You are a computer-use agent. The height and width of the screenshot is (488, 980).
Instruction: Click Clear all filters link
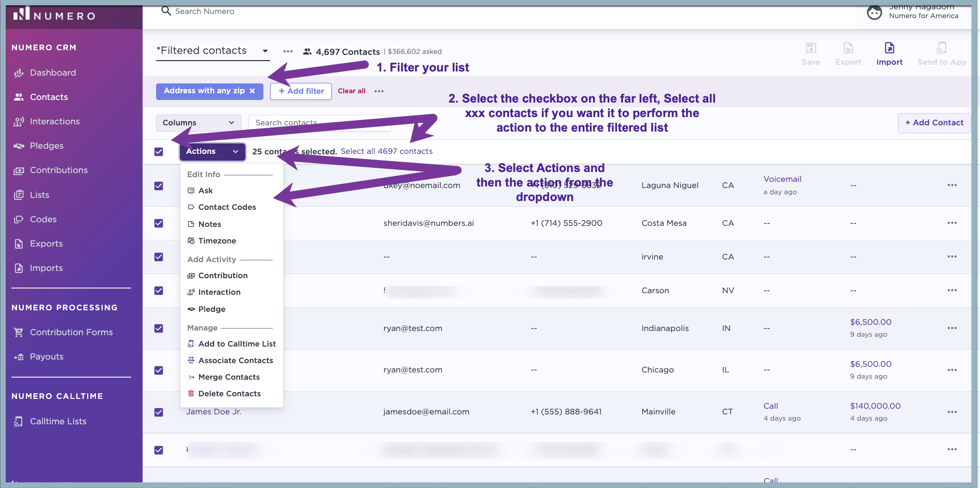[x=352, y=91]
